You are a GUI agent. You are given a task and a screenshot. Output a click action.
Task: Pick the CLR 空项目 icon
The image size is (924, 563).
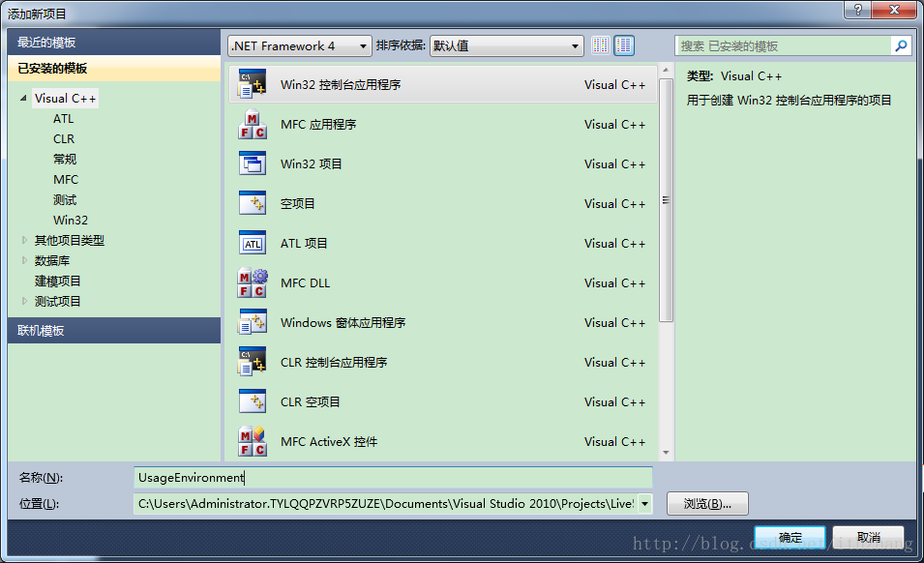point(253,401)
